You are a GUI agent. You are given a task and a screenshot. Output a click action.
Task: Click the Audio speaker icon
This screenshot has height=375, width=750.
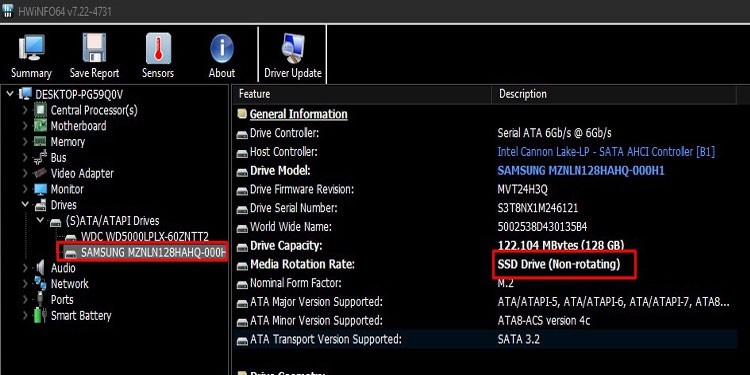point(41,268)
